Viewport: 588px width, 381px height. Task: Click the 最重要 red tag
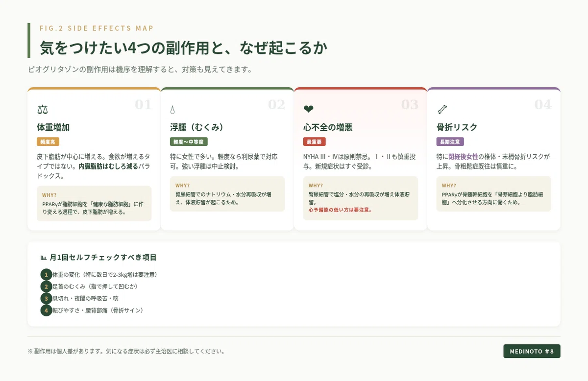315,142
